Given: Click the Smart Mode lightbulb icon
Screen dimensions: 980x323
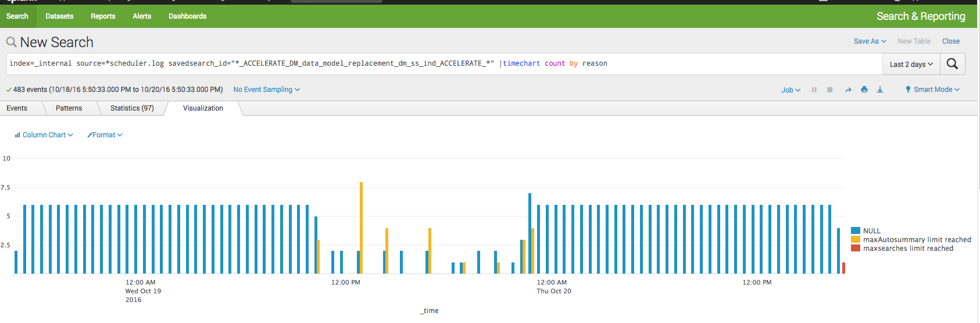Looking at the screenshot, I should (x=908, y=90).
